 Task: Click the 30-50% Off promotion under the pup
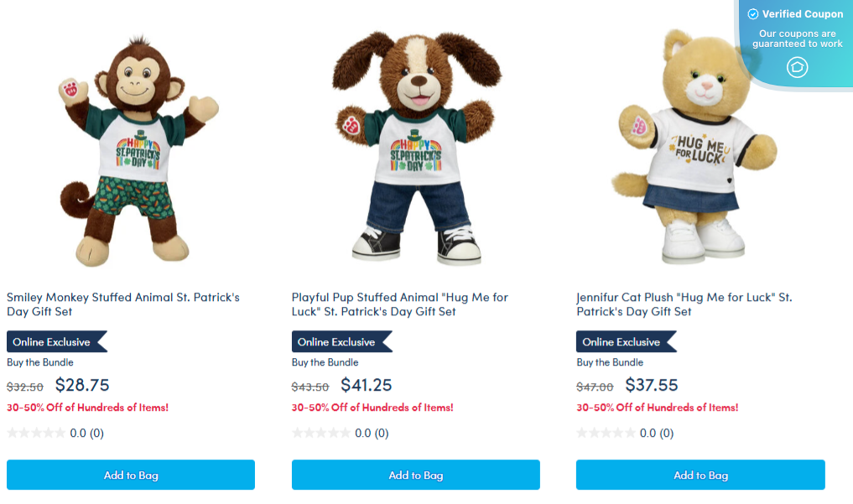click(373, 408)
